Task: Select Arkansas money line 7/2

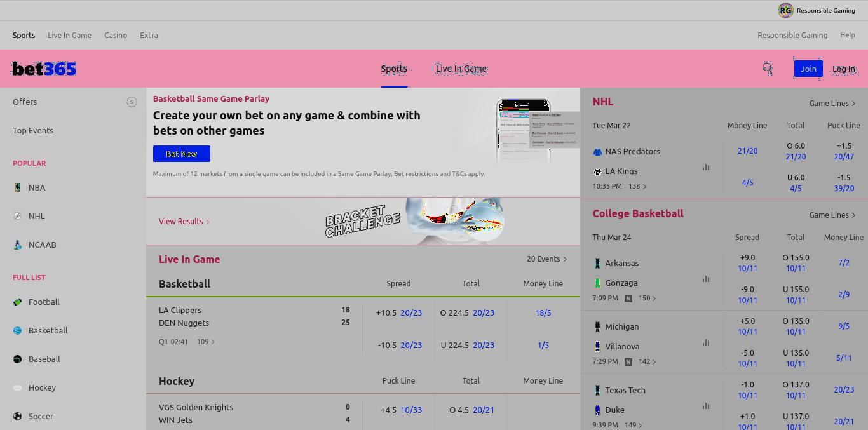Action: pos(844,262)
